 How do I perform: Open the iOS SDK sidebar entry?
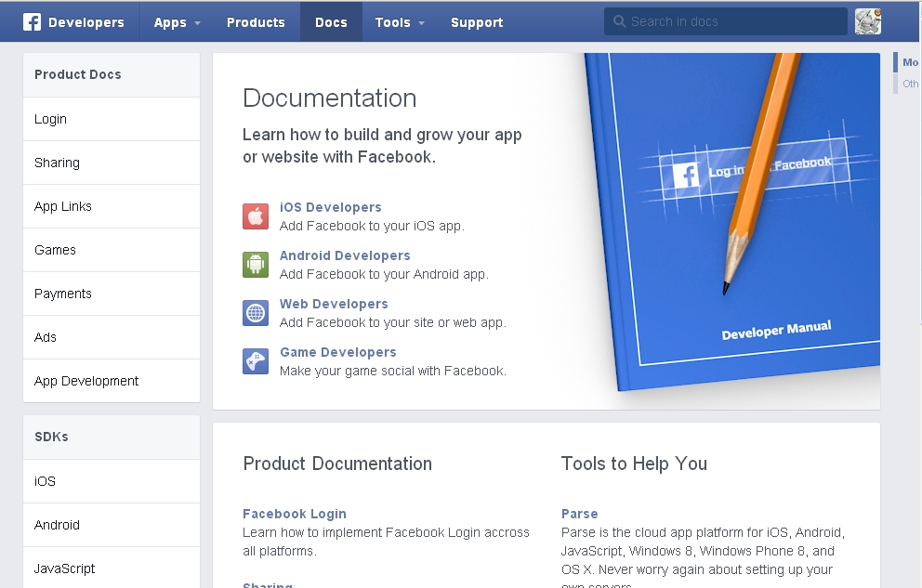(112, 481)
